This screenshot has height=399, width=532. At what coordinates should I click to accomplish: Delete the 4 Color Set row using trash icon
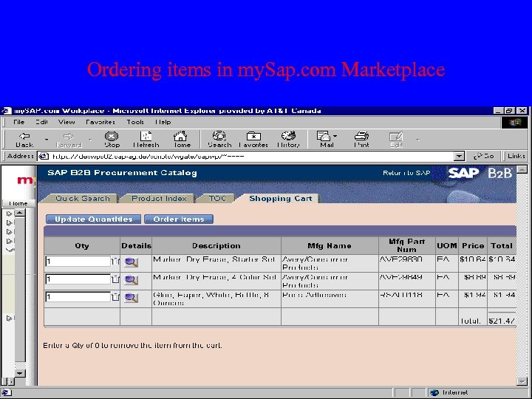click(115, 279)
